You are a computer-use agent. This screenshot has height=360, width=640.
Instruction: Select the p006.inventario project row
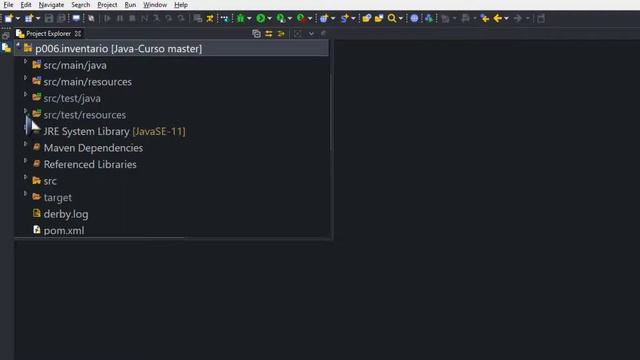(171, 49)
